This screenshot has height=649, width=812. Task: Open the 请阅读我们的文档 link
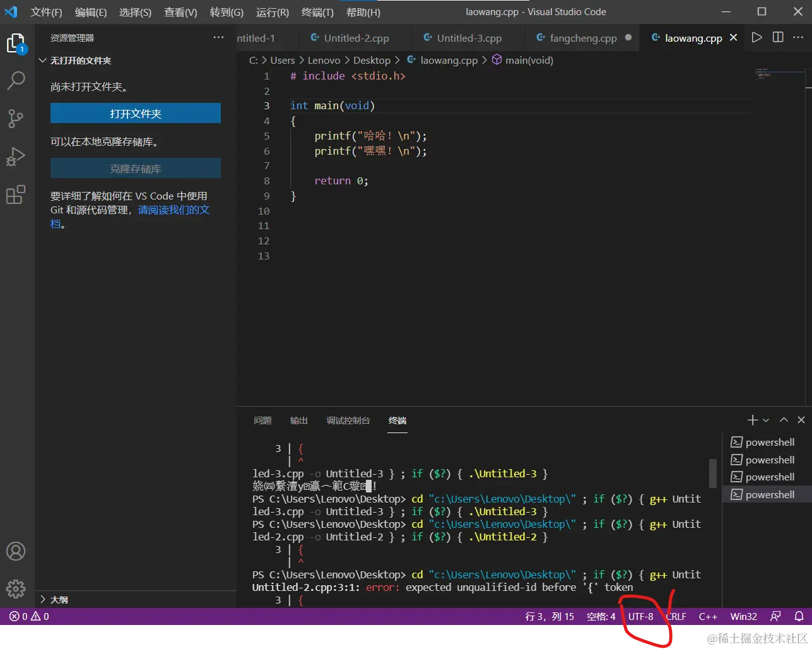click(x=174, y=210)
